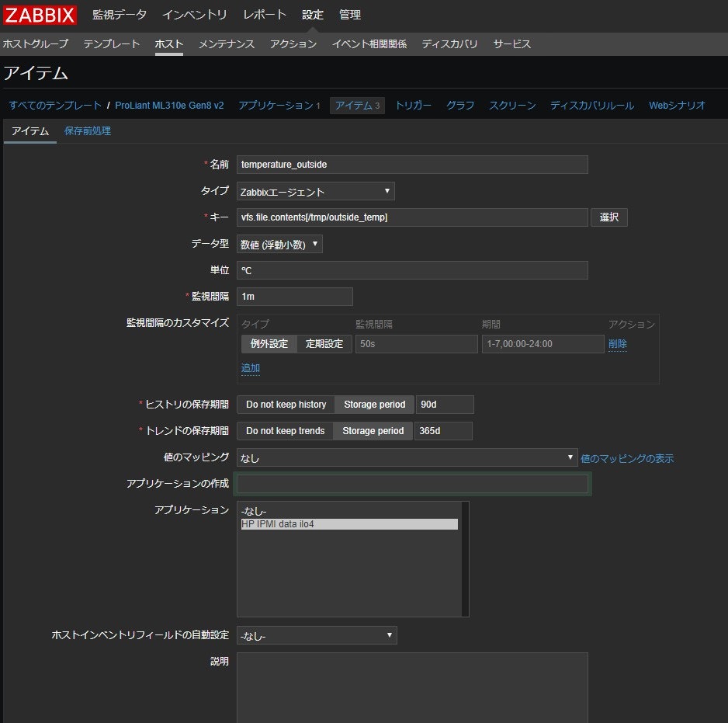Click the ZABBIX logo
Viewport: 728px width, 723px height.
[x=40, y=15]
